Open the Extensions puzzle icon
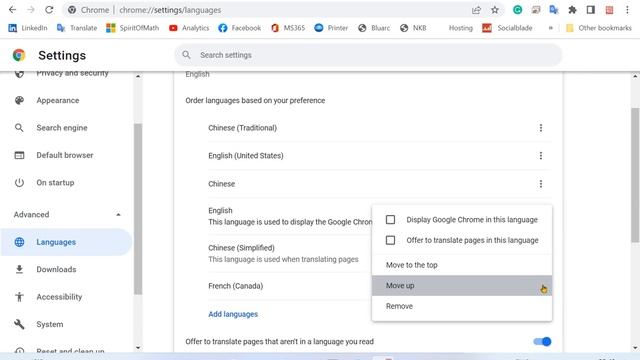The height and width of the screenshot is (360, 640). (572, 10)
